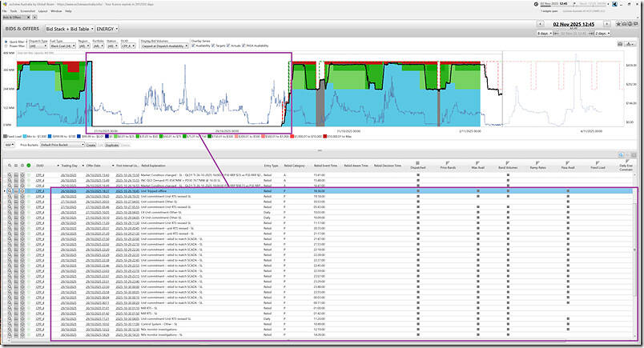
Task: Close the Bids & Offers tab
Action: point(28,18)
